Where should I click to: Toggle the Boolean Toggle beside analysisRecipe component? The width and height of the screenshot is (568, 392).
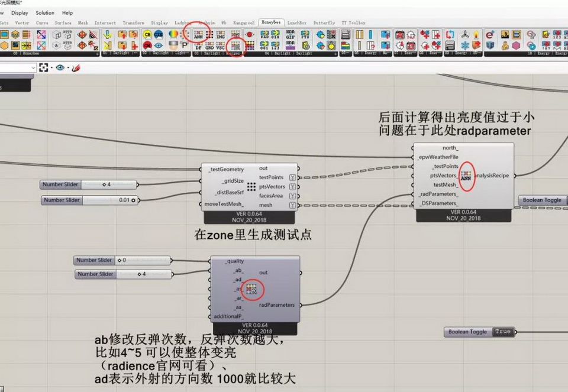pyautogui.click(x=541, y=200)
